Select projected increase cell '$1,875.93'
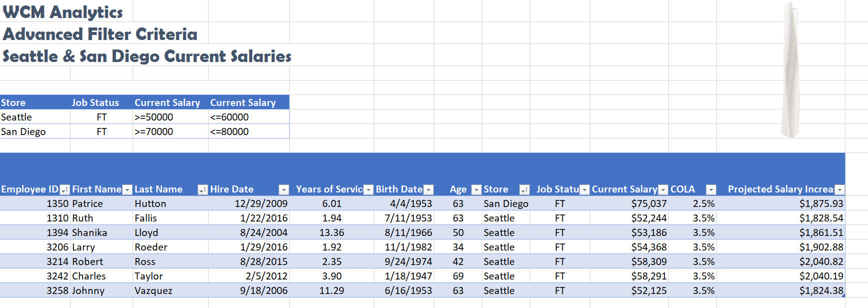 (x=781, y=203)
